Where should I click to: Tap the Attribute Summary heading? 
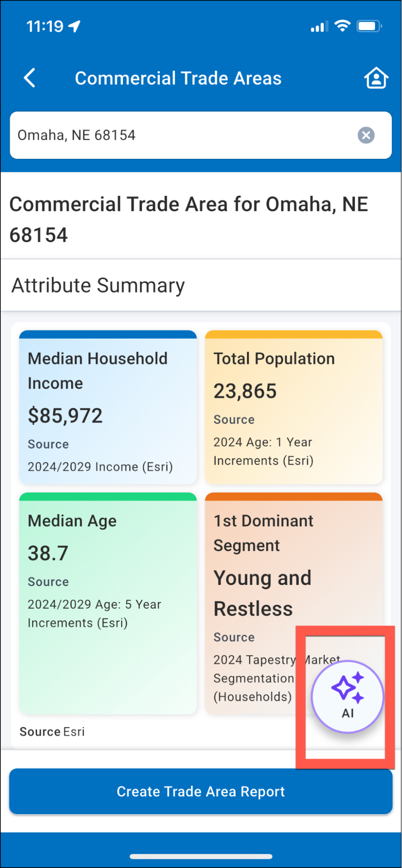click(98, 285)
